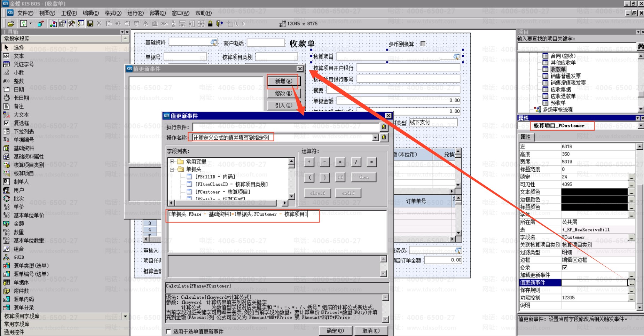Click the lock icon in toolbar
The width and height of the screenshot is (644, 336).
210,24
